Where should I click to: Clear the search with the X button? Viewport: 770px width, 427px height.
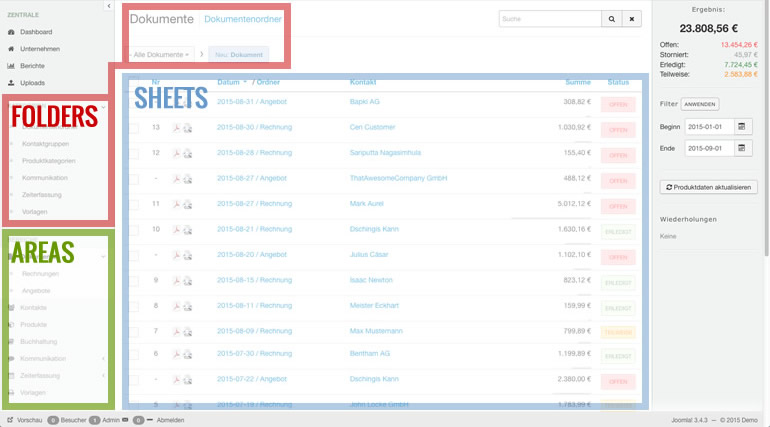point(632,19)
